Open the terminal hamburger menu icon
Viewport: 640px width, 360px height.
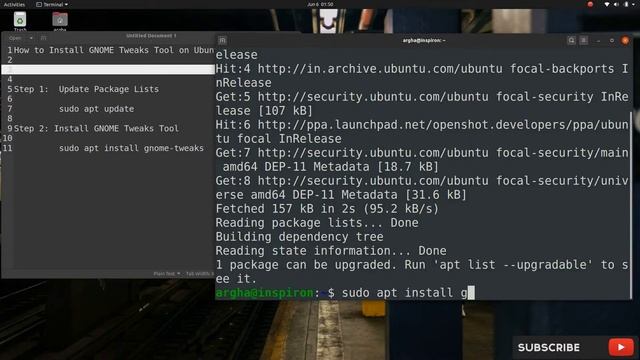click(x=584, y=40)
